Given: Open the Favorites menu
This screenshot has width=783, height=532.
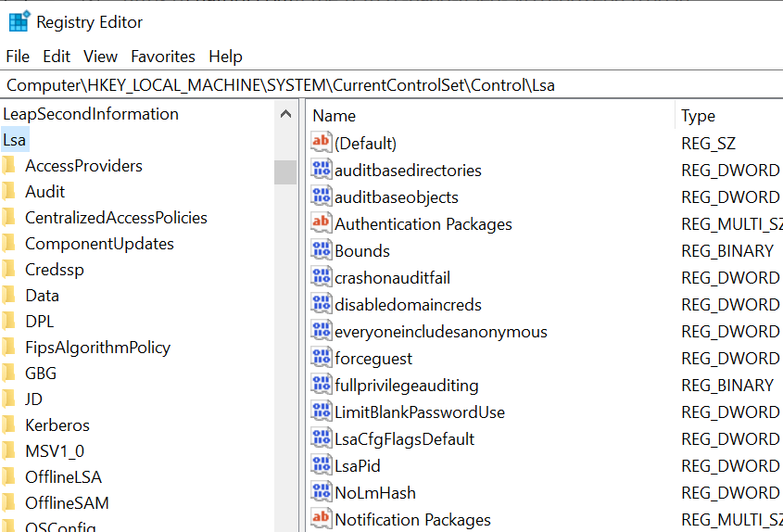Looking at the screenshot, I should [163, 57].
